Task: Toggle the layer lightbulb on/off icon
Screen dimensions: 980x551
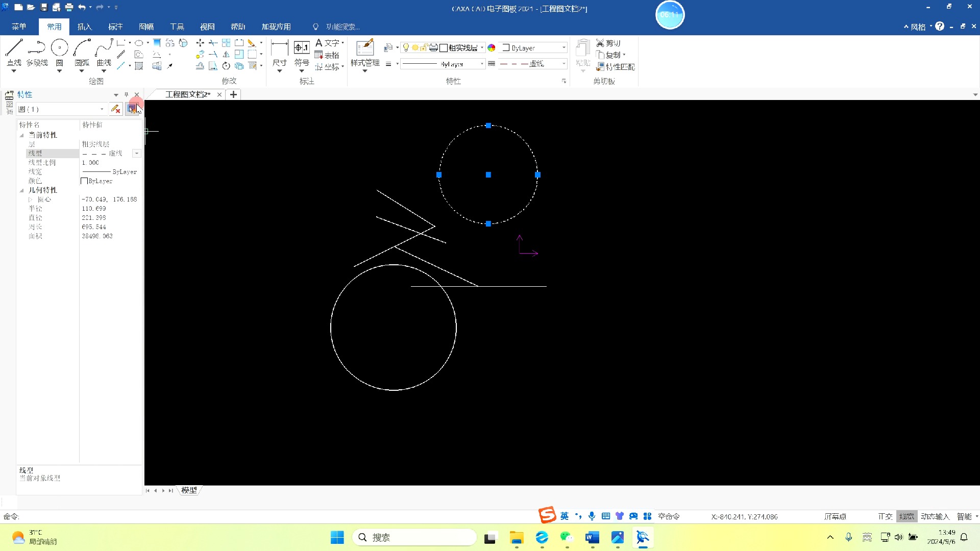Action: coord(406,47)
